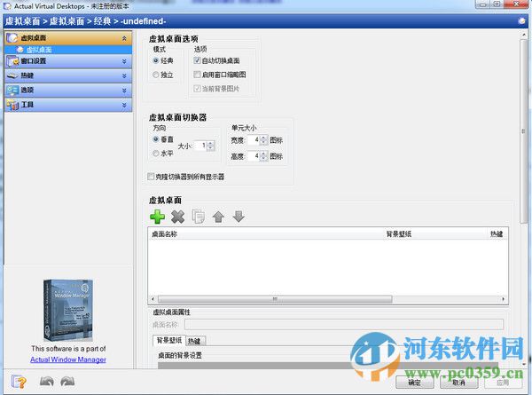Image resolution: width=532 pixels, height=395 pixels.
Task: Select the 独立 mode radio button
Action: (156, 75)
